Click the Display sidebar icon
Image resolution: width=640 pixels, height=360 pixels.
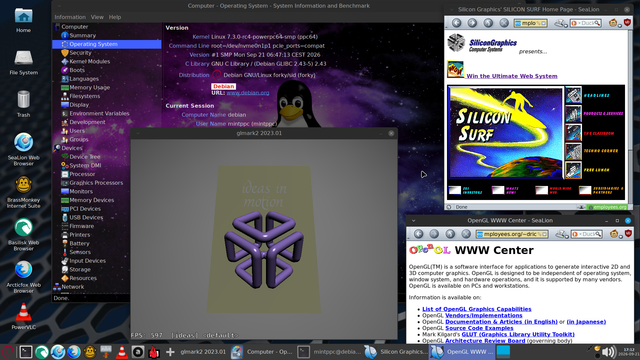pyautogui.click(x=64, y=105)
